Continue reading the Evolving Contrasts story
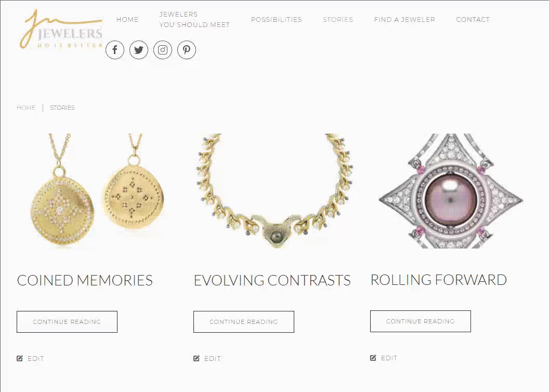 coord(244,322)
